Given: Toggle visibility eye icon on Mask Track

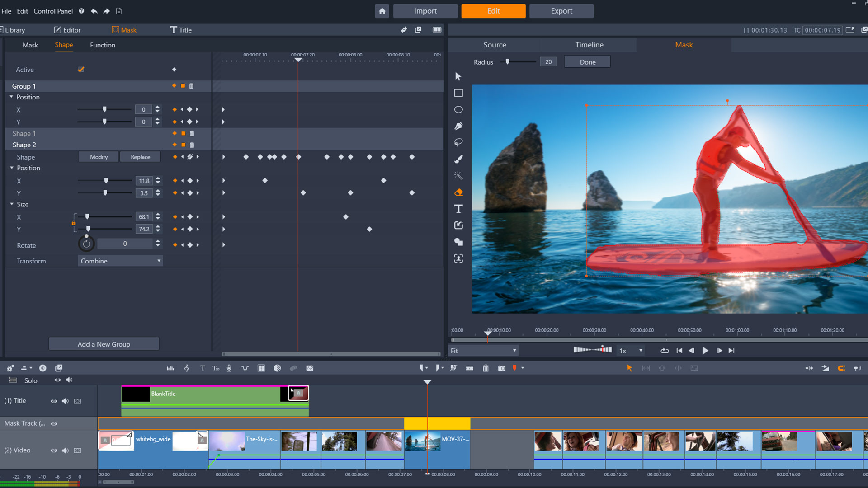Looking at the screenshot, I should pyautogui.click(x=54, y=423).
